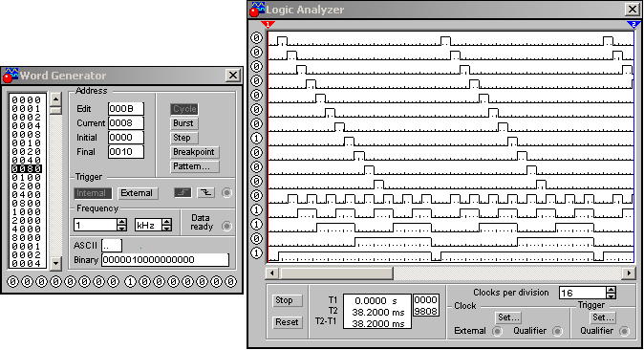Click the Clocks per division field
The height and width of the screenshot is (350, 644).
click(x=583, y=293)
